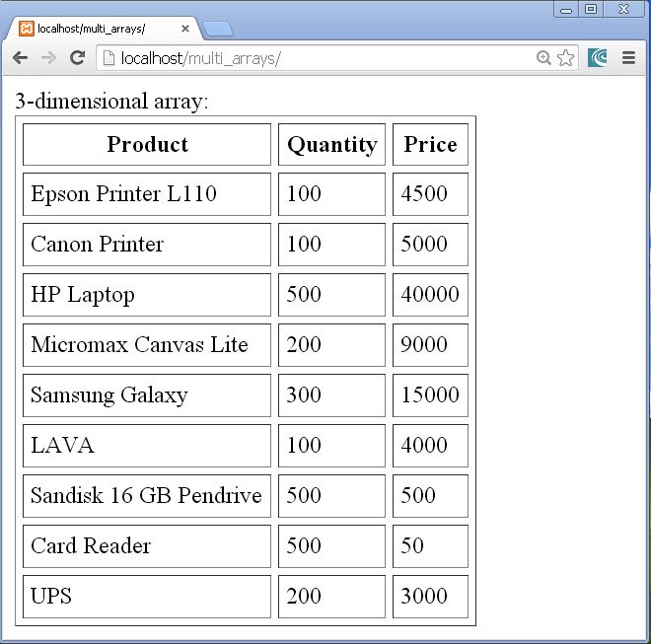Click the Canon Printer cell
The height and width of the screenshot is (644, 651).
tap(147, 245)
